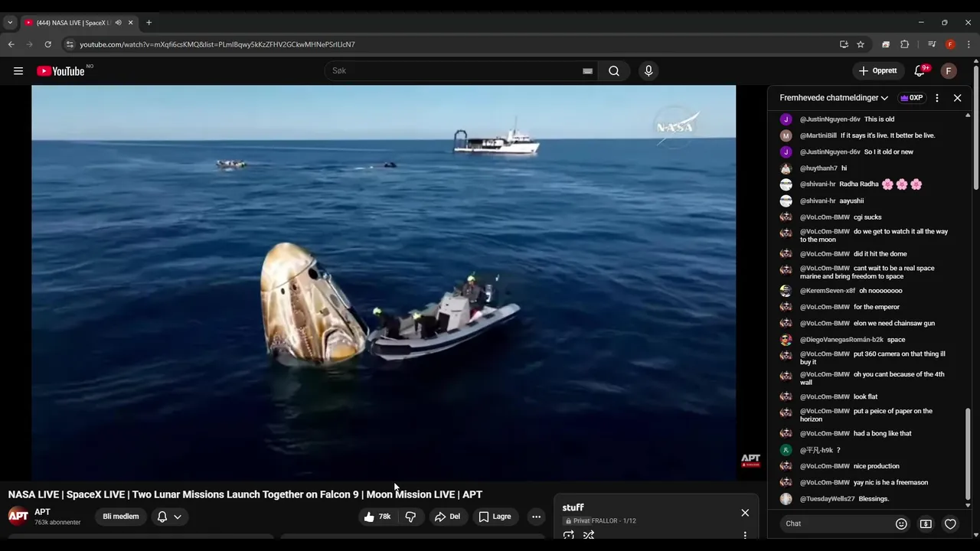Viewport: 980px width, 551px height.
Task: Bookmark this page with the star
Action: click(861, 44)
